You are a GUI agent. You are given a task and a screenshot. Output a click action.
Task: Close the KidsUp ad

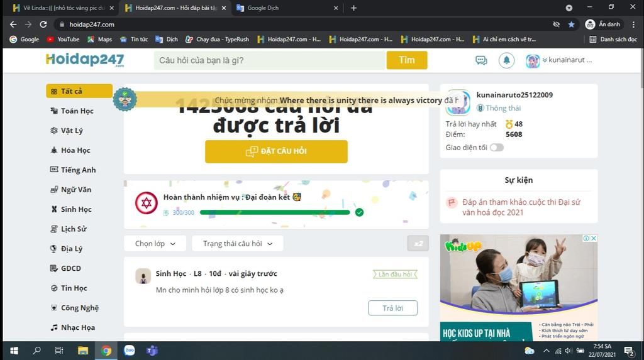(x=594, y=238)
